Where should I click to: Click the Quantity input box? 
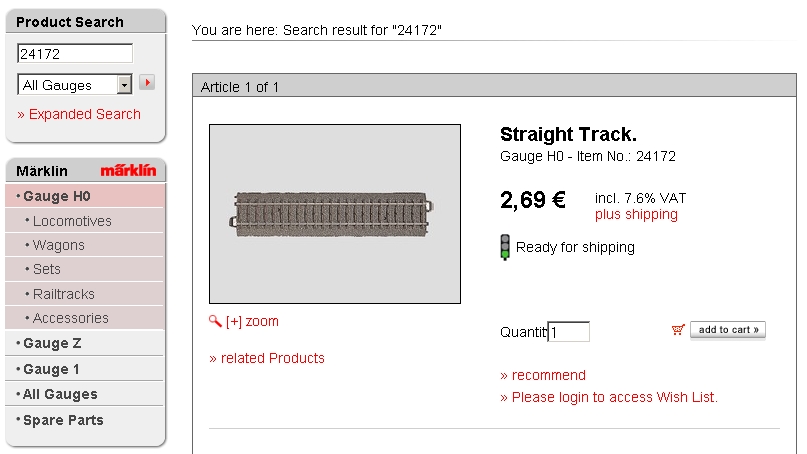point(569,332)
